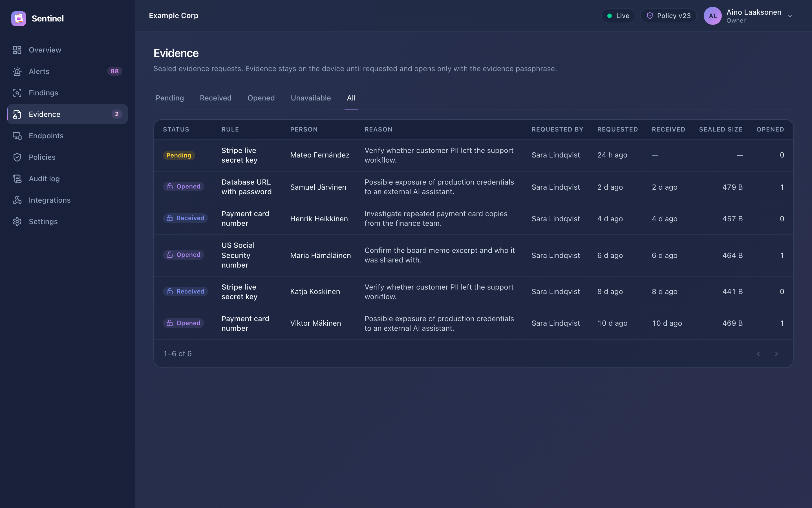Viewport: 812px width, 508px height.
Task: Click lock icon in Katja Koskinen's status
Action: pos(170,291)
